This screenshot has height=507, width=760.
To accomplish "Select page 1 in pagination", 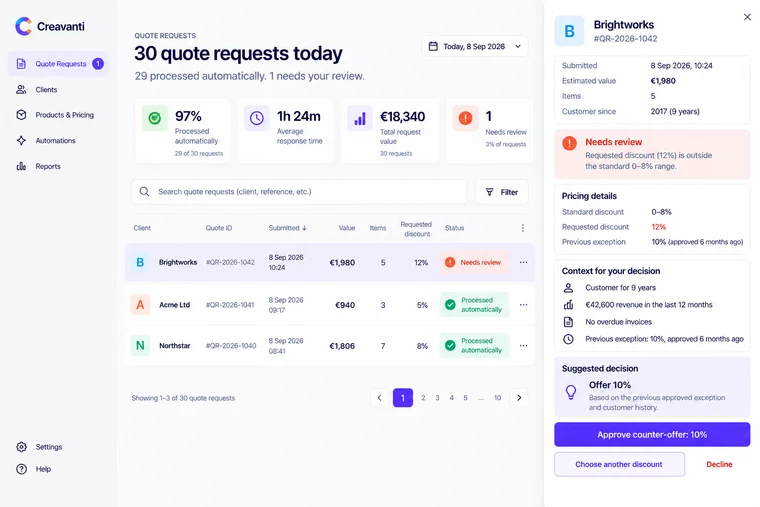I will point(403,398).
